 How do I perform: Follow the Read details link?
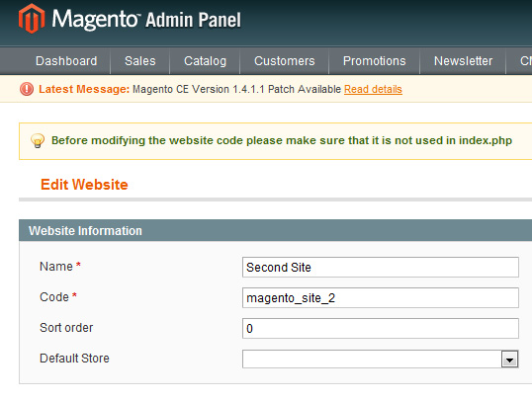tap(373, 89)
